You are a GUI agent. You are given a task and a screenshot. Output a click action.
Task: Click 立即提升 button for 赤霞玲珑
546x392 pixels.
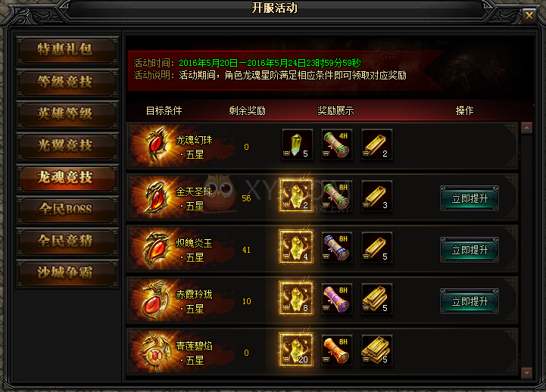click(470, 301)
